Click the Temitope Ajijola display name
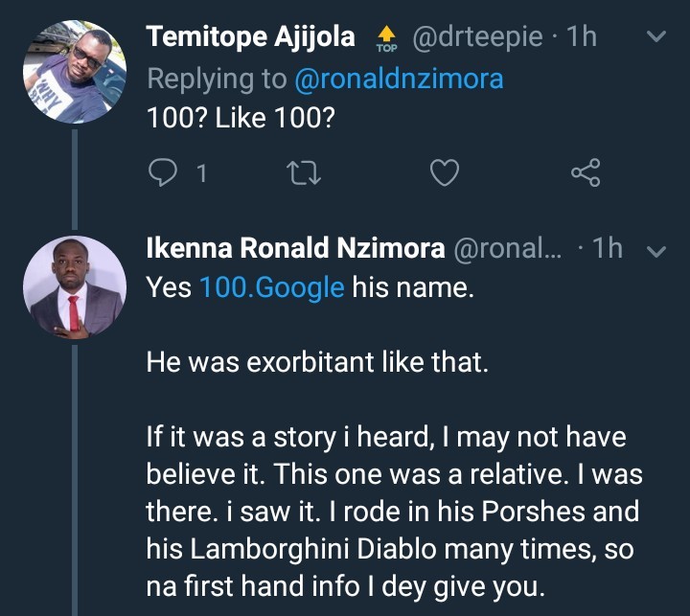690x616 pixels. pyautogui.click(x=250, y=37)
